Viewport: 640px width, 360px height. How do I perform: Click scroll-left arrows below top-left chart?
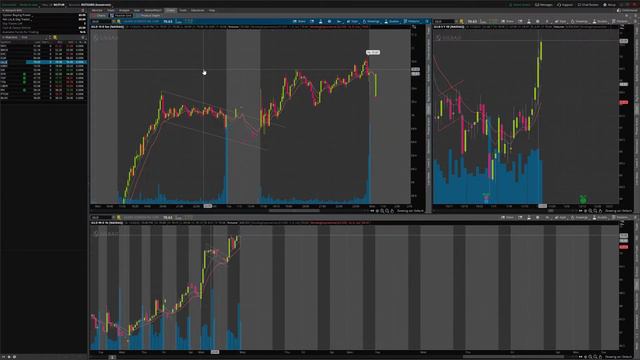372,211
